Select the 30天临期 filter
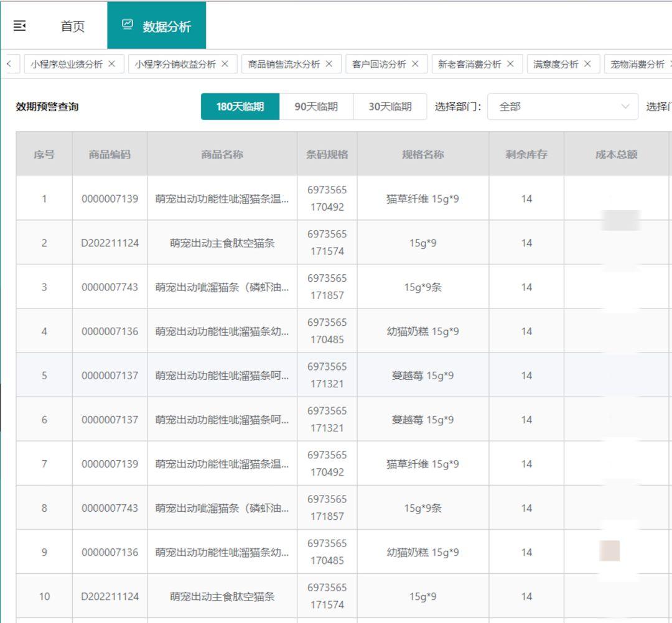This screenshot has height=623, width=672. pos(390,106)
